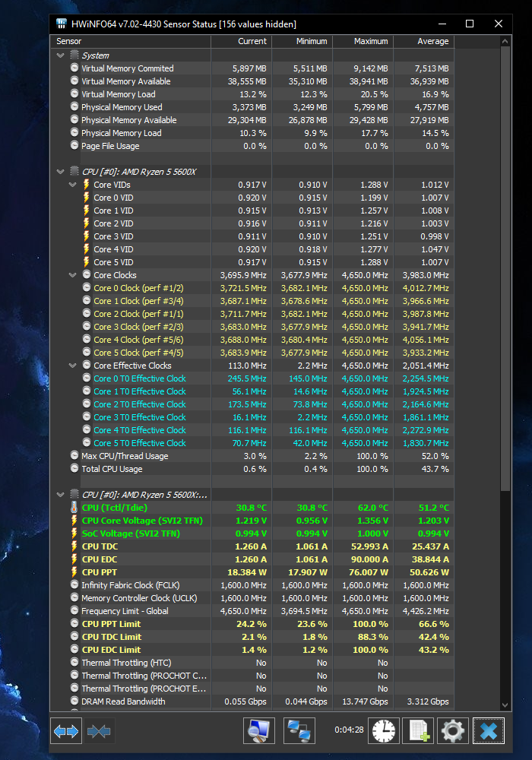
Task: Click the Current column header
Action: click(241, 41)
